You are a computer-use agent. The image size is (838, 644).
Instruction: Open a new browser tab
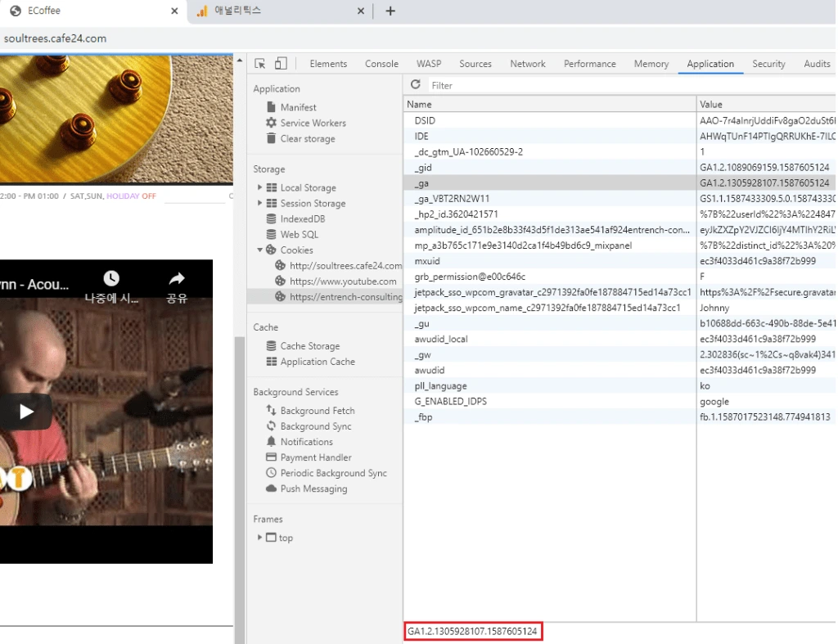(390, 11)
